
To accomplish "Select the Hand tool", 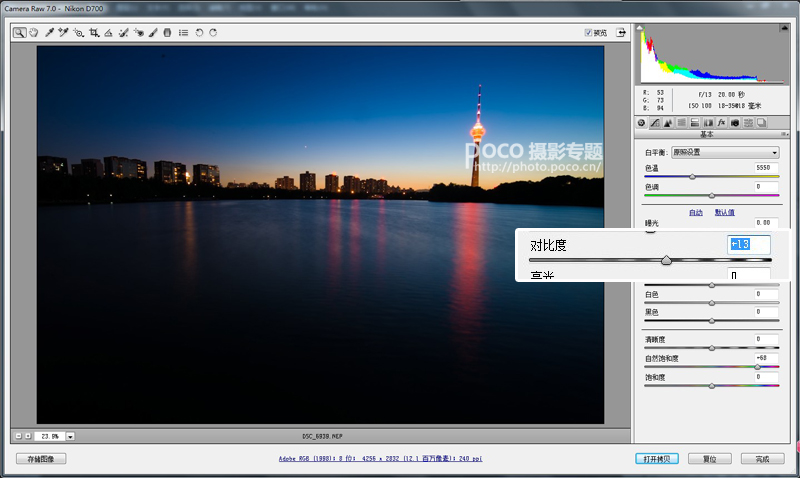I will [x=34, y=33].
